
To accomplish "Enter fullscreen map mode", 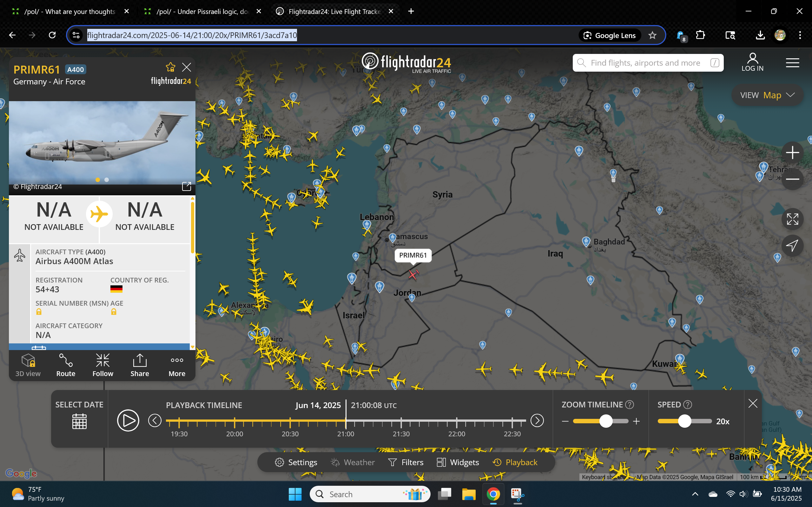I will [x=792, y=219].
